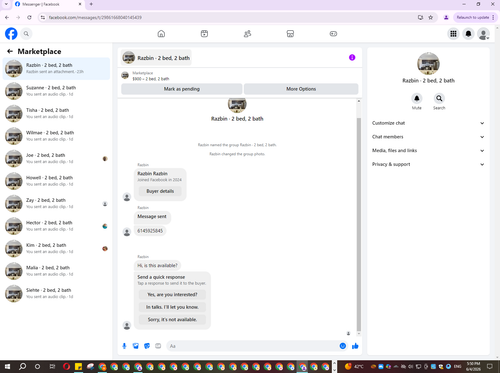Open Howell - 2 bed, 2 bath chat
Image resolution: width=500 pixels, height=373 pixels.
(56, 181)
